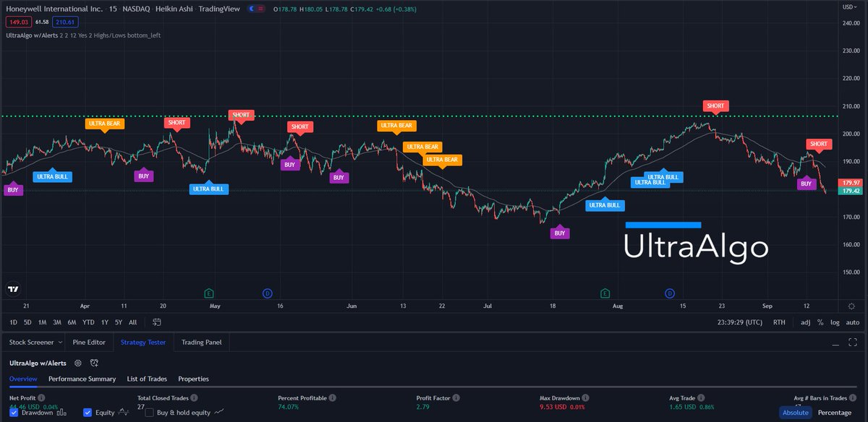The image size is (868, 422).
Task: Click the Net Profit info icon
Action: (x=41, y=398)
